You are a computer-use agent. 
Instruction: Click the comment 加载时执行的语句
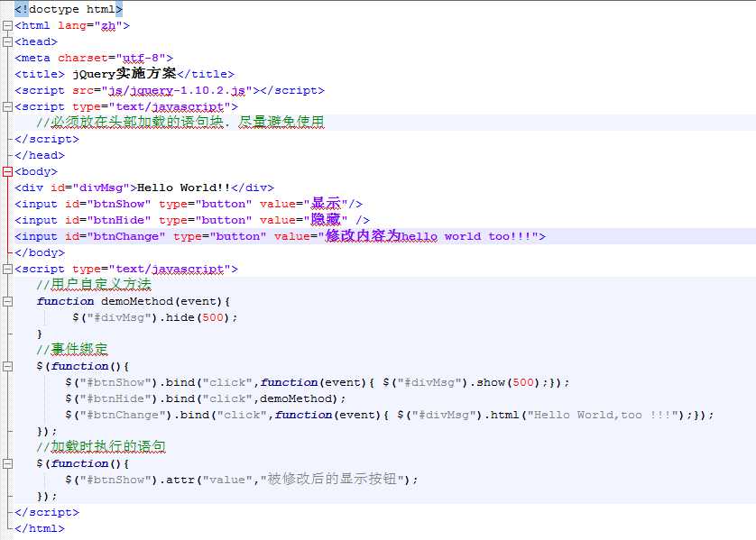pos(101,446)
